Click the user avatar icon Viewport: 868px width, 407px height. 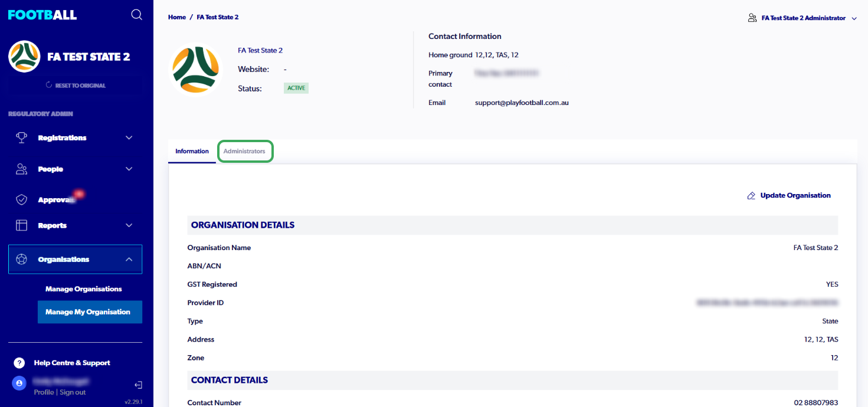(x=19, y=383)
